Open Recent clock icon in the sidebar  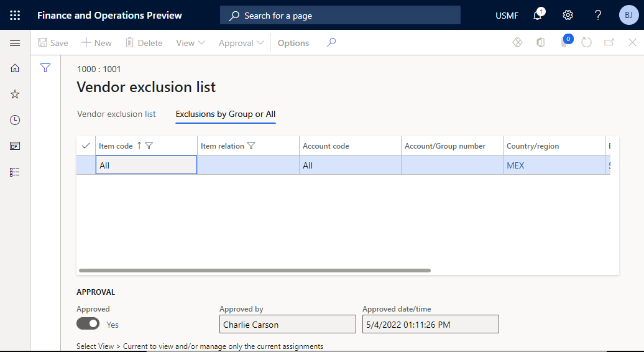click(15, 120)
